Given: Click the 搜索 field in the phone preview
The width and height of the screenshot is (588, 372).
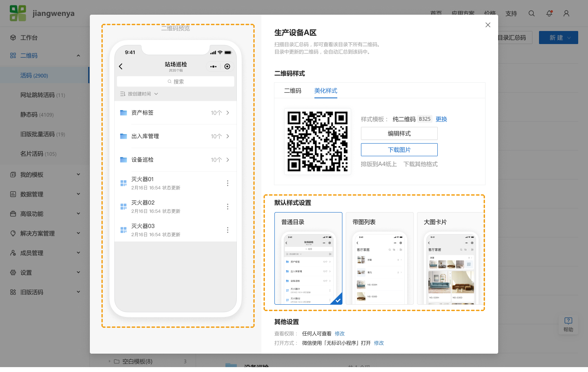Looking at the screenshot, I should (176, 82).
